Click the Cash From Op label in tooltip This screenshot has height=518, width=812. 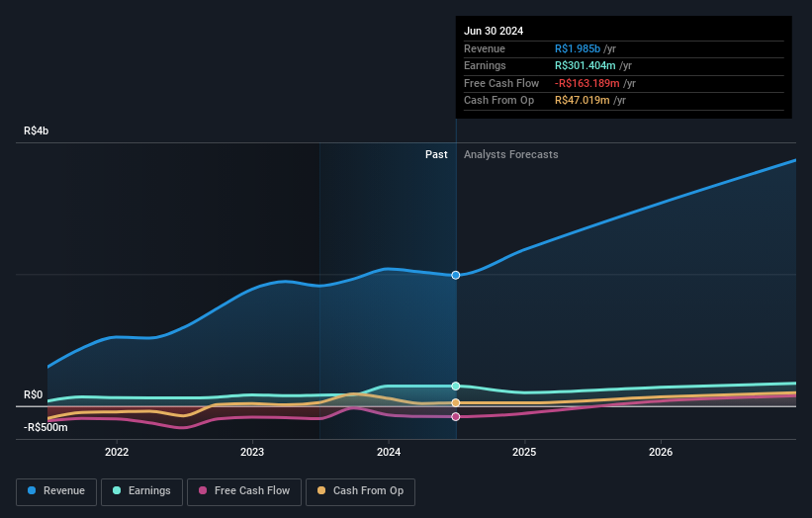tap(498, 101)
